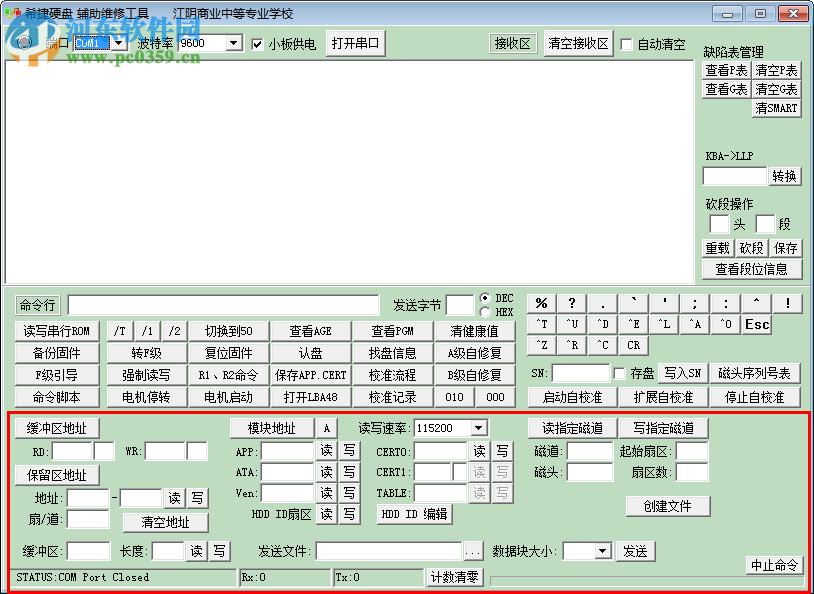Click 清SMART in defect table manager
Viewport: 814px width, 594px height.
click(776, 108)
